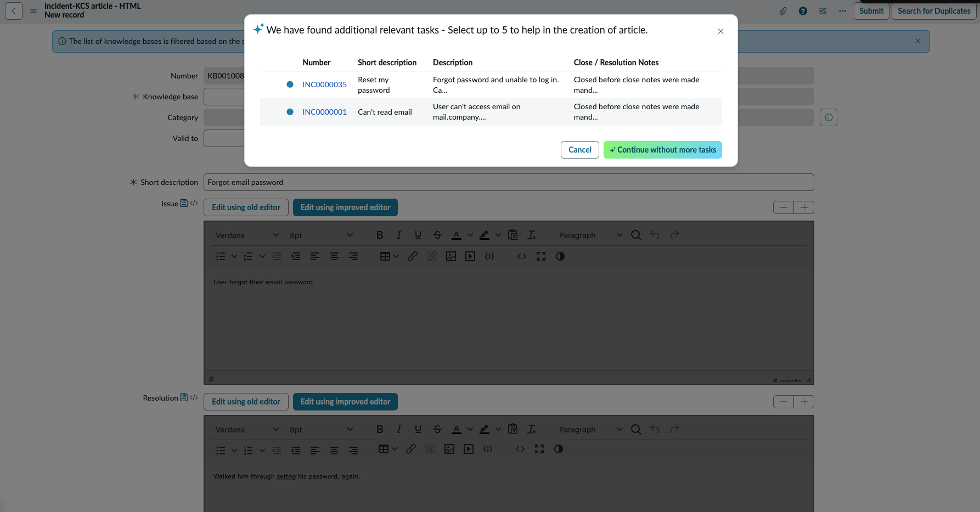Dismiss the knowledge base info banner
980x512 pixels.
[x=917, y=41]
